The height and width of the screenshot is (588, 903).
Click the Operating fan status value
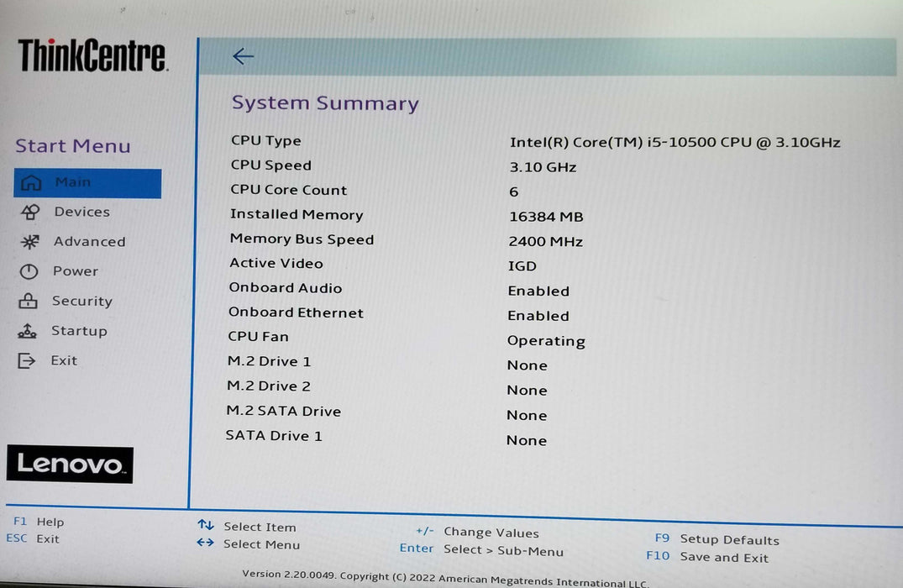point(546,341)
